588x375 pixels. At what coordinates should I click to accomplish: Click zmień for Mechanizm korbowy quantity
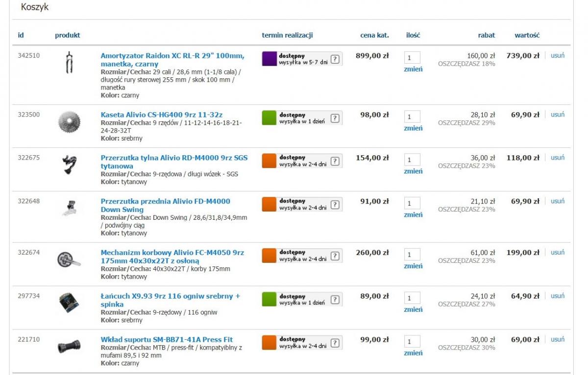413,266
